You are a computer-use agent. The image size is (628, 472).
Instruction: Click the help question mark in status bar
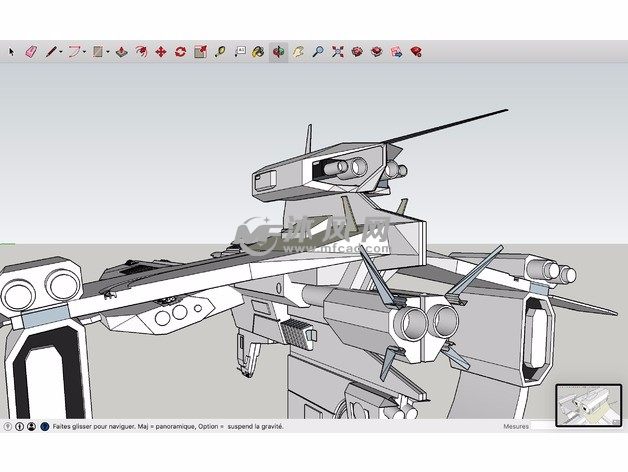click(x=8, y=426)
